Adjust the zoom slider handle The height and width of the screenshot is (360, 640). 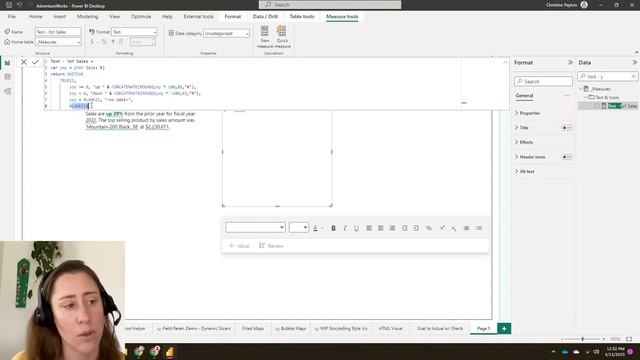coord(582,339)
